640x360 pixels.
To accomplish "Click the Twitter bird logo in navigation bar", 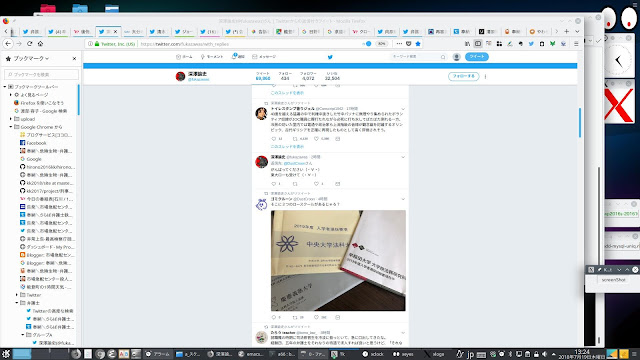I will coord(330,57).
